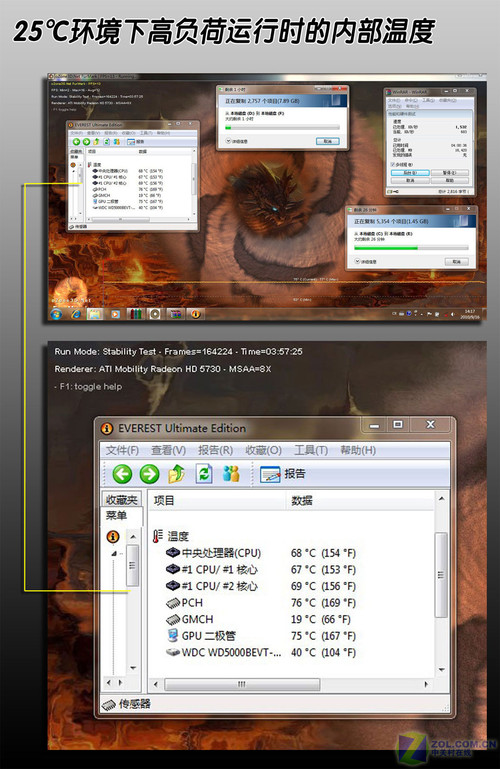
Task: Select orange info tree icon in enlarged EVEREST sidebar
Action: coord(113,537)
